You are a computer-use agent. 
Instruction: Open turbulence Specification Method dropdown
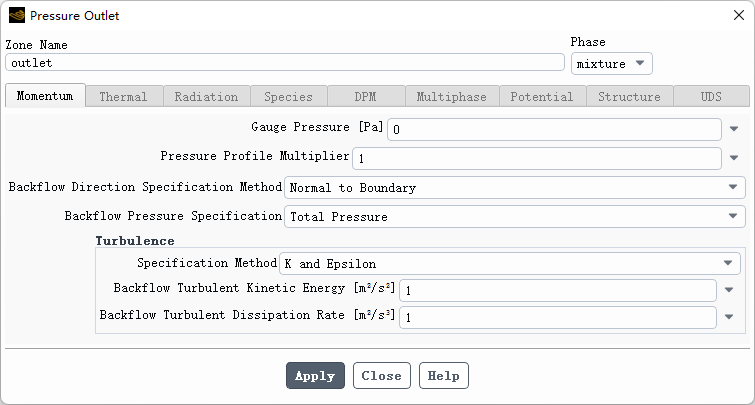click(x=510, y=263)
